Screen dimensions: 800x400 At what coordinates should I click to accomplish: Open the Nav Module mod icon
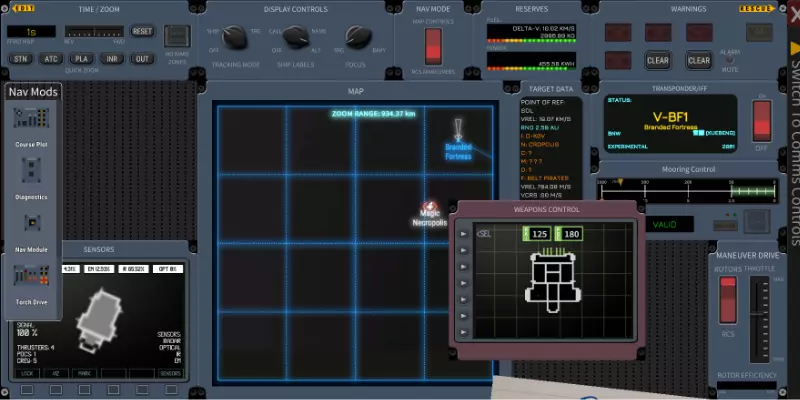coord(32,222)
